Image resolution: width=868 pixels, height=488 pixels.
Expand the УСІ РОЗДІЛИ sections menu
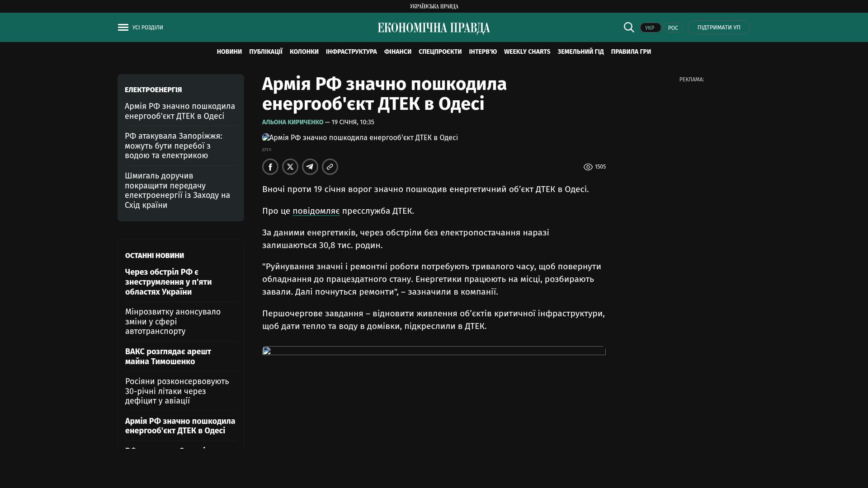click(148, 28)
